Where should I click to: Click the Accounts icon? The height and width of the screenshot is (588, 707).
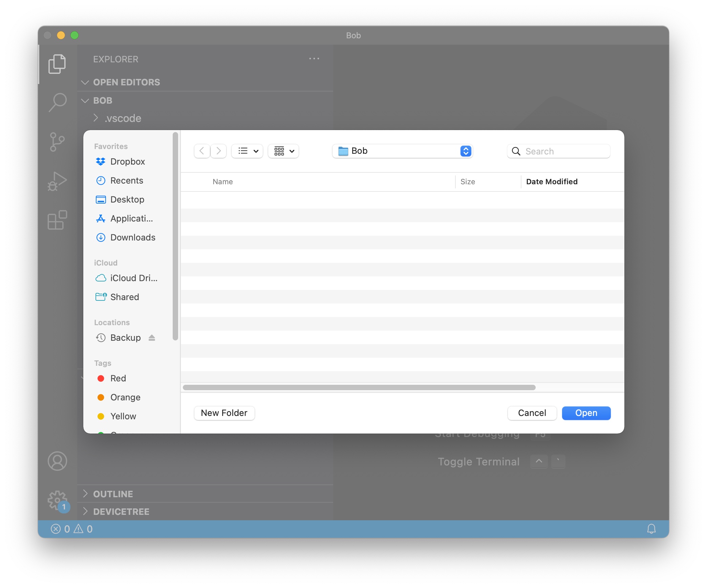coord(57,461)
